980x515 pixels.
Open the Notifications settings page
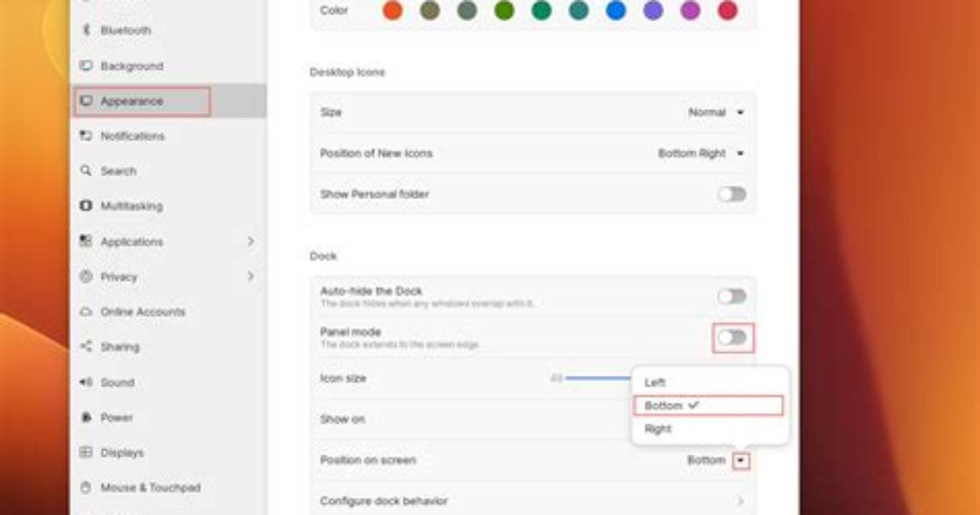pyautogui.click(x=169, y=136)
